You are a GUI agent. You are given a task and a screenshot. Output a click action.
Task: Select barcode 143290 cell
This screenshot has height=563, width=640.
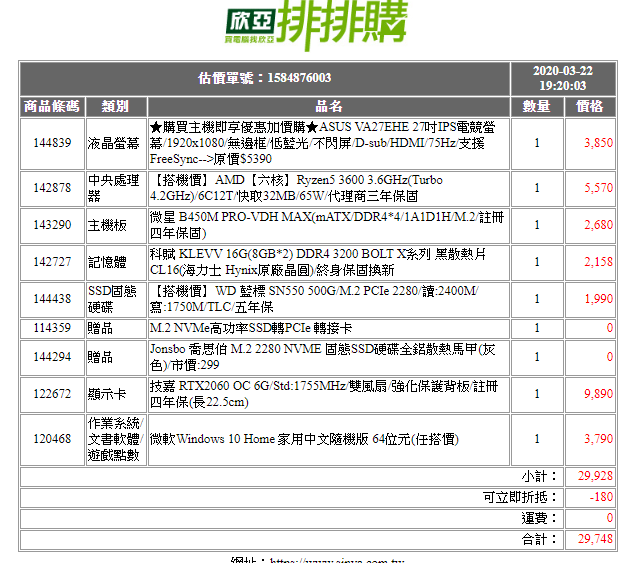[x=52, y=225]
